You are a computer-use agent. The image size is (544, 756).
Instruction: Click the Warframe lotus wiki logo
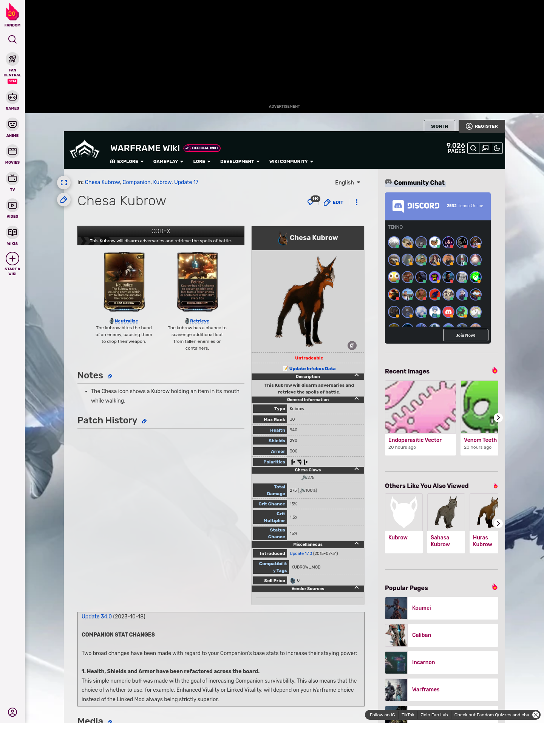[85, 149]
